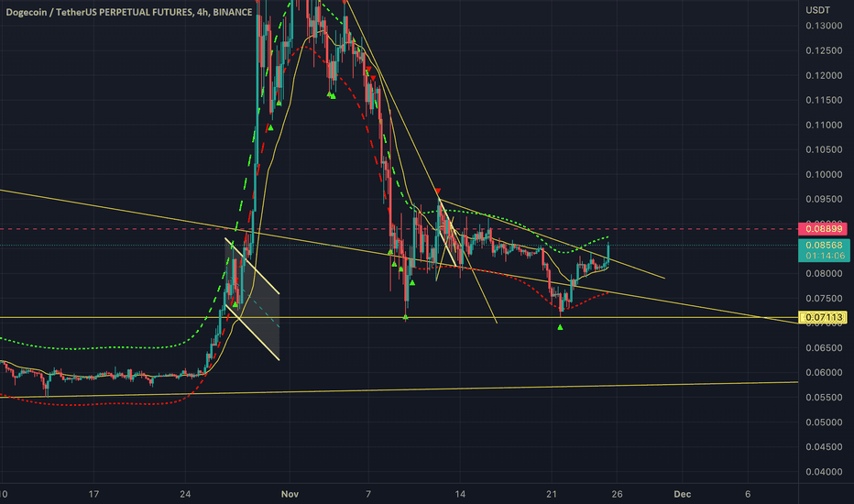
Task: Click the USDT currency label above the price axis
Action: [x=817, y=10]
